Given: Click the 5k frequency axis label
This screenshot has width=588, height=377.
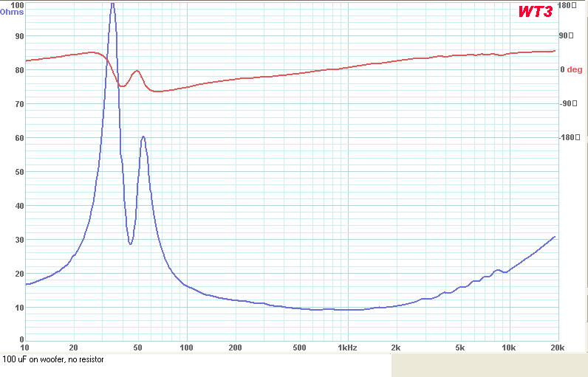Looking at the screenshot, I should [x=459, y=347].
